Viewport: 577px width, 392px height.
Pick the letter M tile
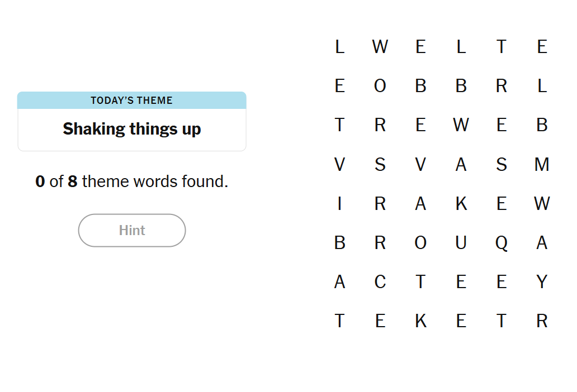coord(542,164)
